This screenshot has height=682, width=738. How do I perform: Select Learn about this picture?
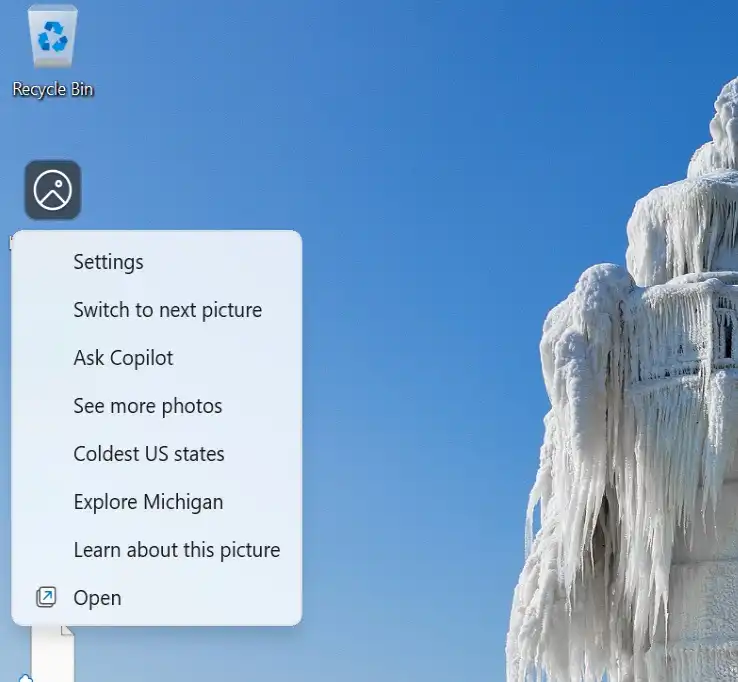(x=156, y=550)
